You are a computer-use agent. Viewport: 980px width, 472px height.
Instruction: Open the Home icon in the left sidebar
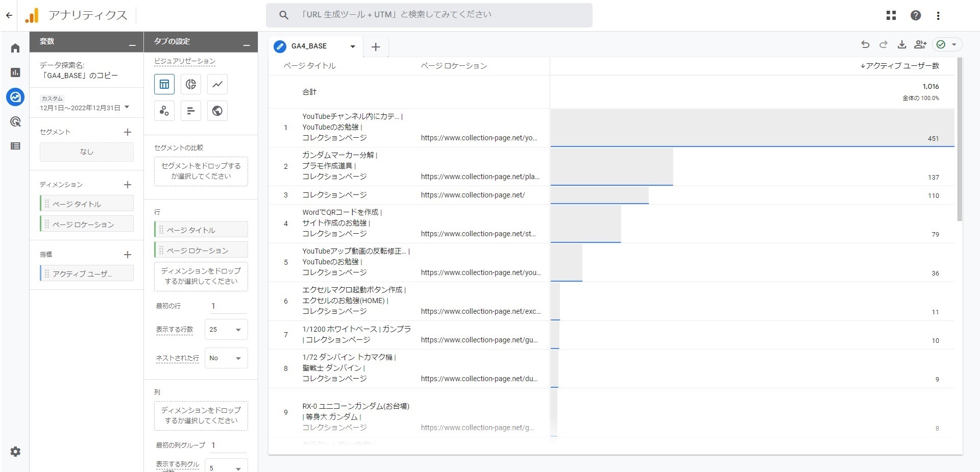pyautogui.click(x=15, y=48)
